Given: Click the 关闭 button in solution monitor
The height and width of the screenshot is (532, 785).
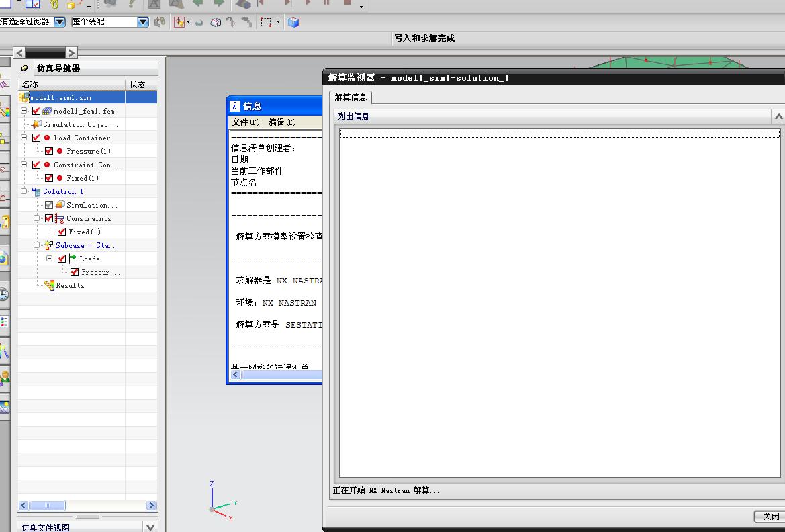Looking at the screenshot, I should pos(770,516).
